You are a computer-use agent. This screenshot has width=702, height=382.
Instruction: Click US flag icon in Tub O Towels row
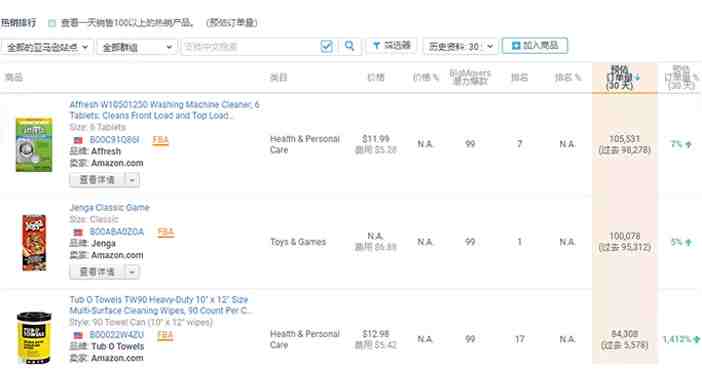click(x=78, y=335)
